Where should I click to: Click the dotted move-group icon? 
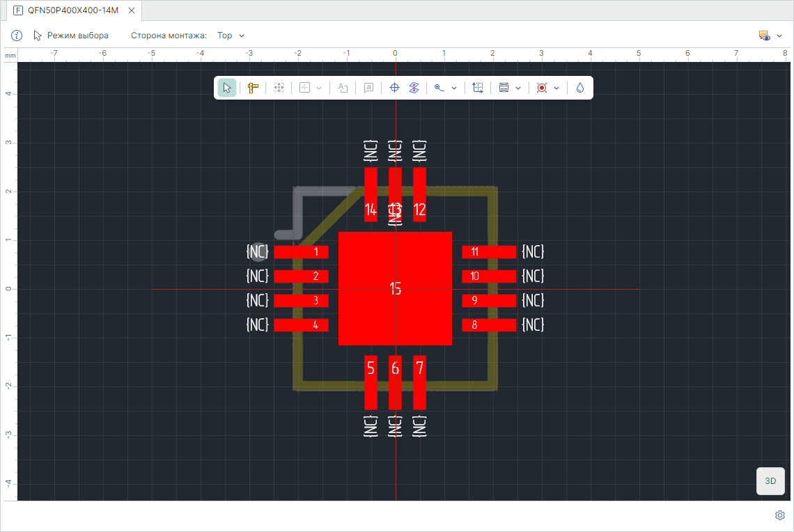(279, 88)
